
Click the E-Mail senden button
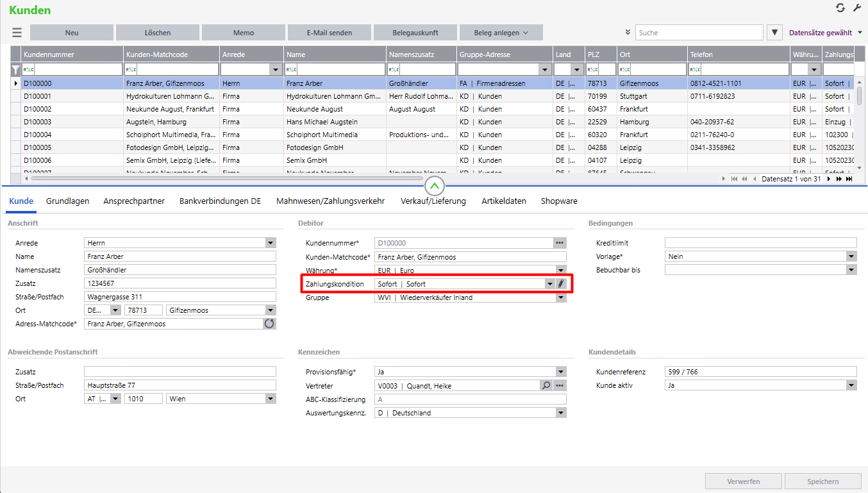[x=330, y=33]
